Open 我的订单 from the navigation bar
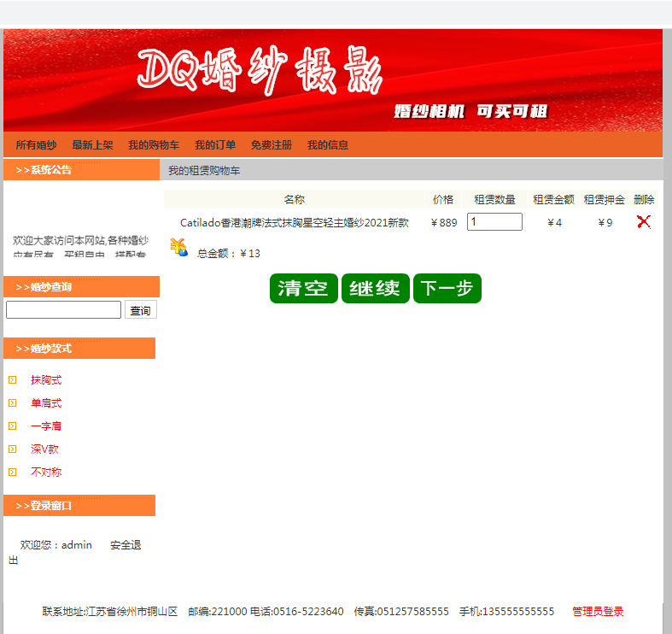Screen dimensions: 672x634 (215, 145)
